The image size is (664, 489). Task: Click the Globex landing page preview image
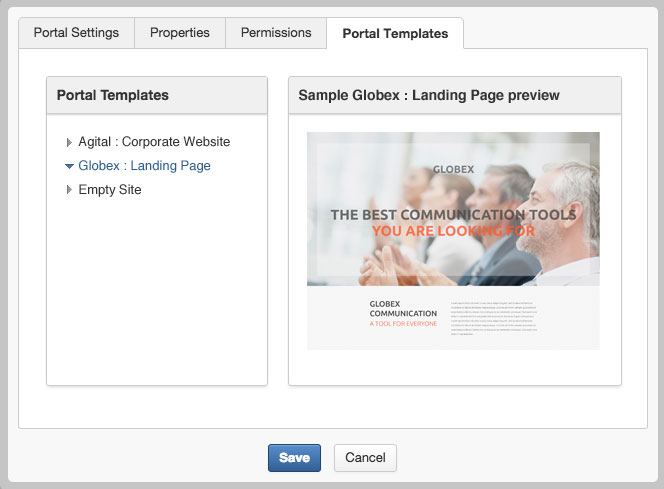[453, 241]
